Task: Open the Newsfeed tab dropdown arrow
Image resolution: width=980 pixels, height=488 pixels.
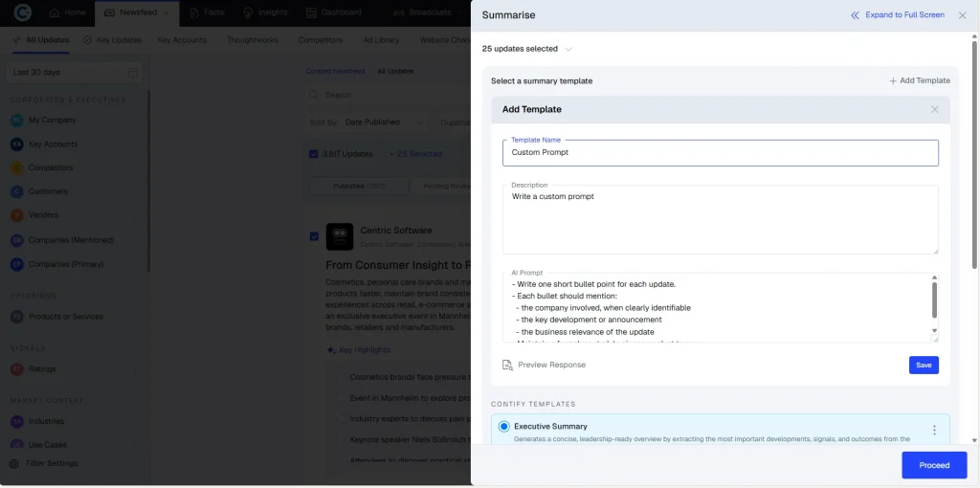Action: [x=166, y=12]
